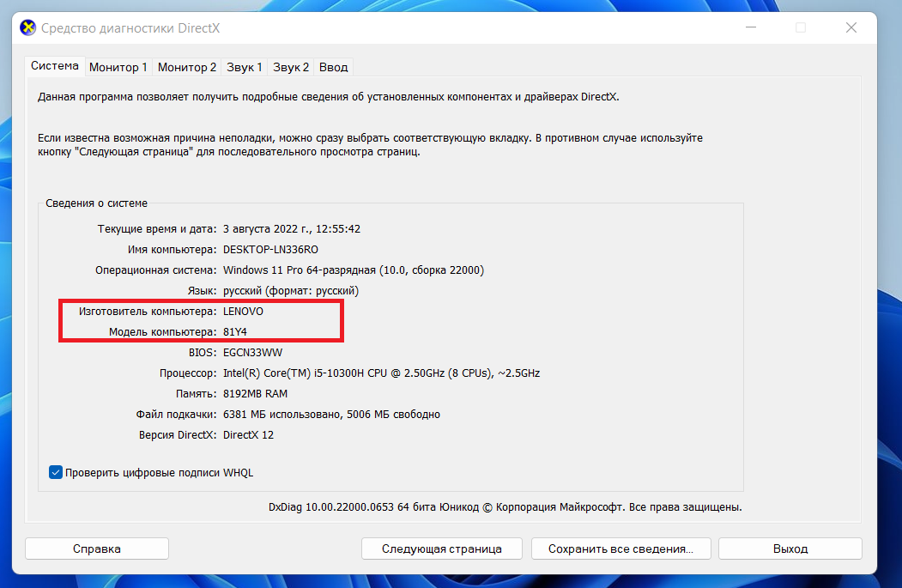Click the Модель компьютера label
Screen dimensions: 902x588
pos(163,332)
